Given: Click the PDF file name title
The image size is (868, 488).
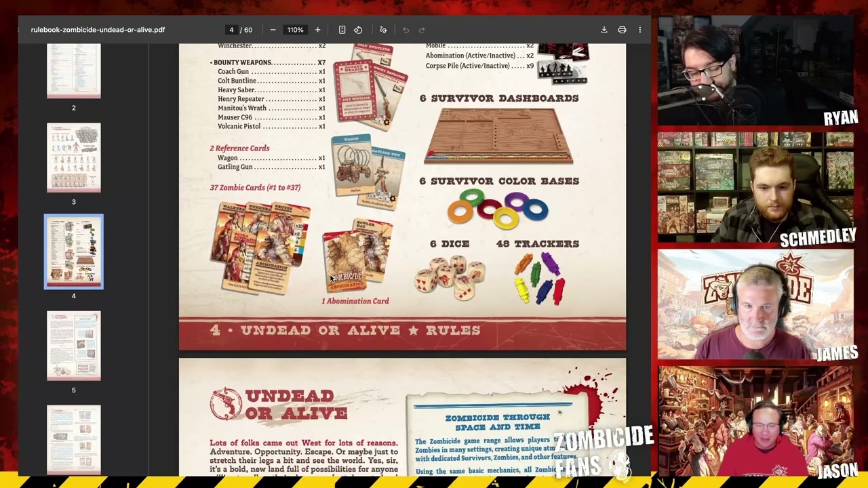Looking at the screenshot, I should pyautogui.click(x=98, y=30).
